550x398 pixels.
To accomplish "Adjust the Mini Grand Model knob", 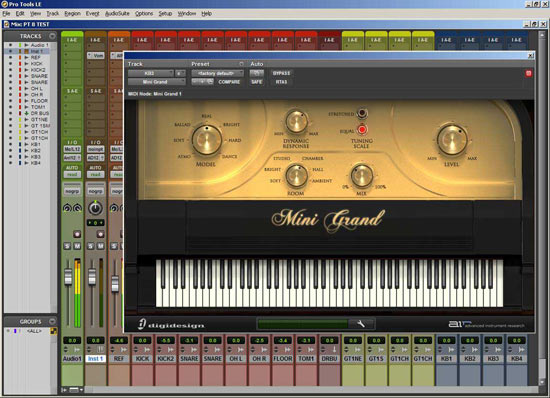I will [207, 140].
